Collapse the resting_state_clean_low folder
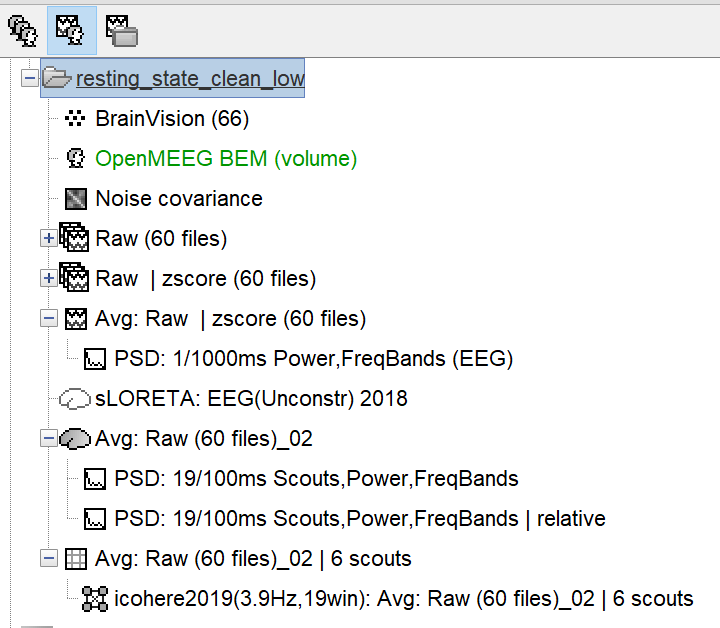 click(x=29, y=79)
